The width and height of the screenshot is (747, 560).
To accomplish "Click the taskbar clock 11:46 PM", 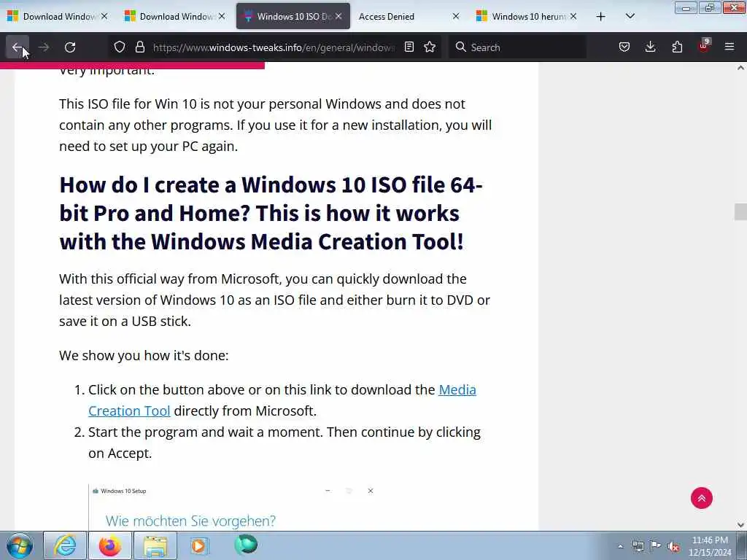I will coord(710,546).
